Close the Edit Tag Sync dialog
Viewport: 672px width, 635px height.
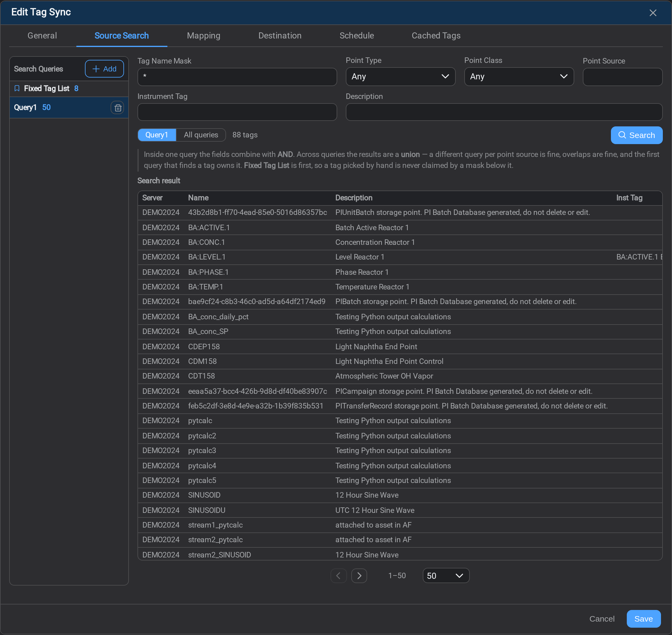click(x=653, y=13)
